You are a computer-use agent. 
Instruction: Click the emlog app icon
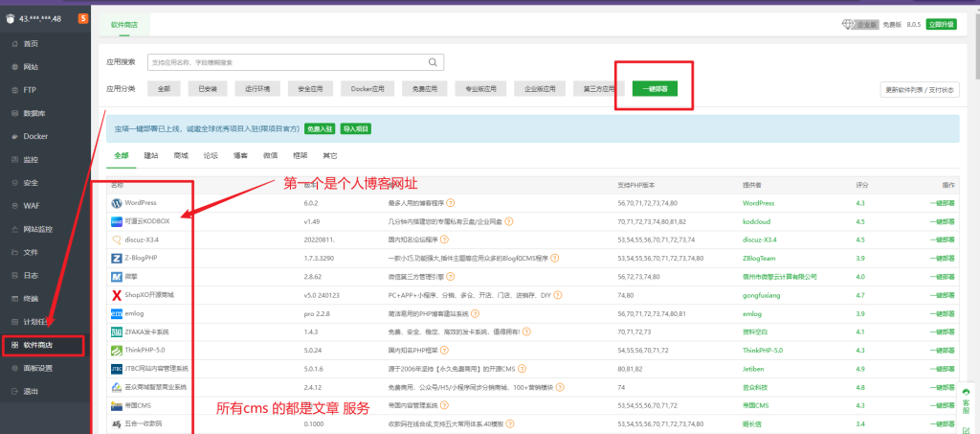pos(117,313)
